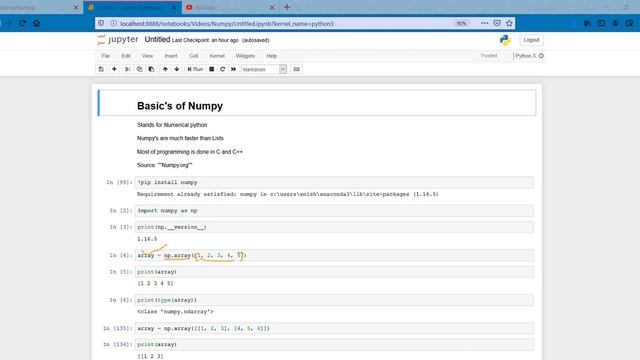Open the Widgets menu
Screen dimensions: 640x360
(x=245, y=56)
